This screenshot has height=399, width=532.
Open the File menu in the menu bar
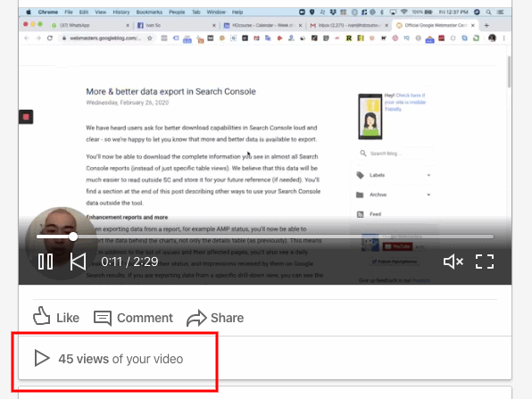coord(69,12)
